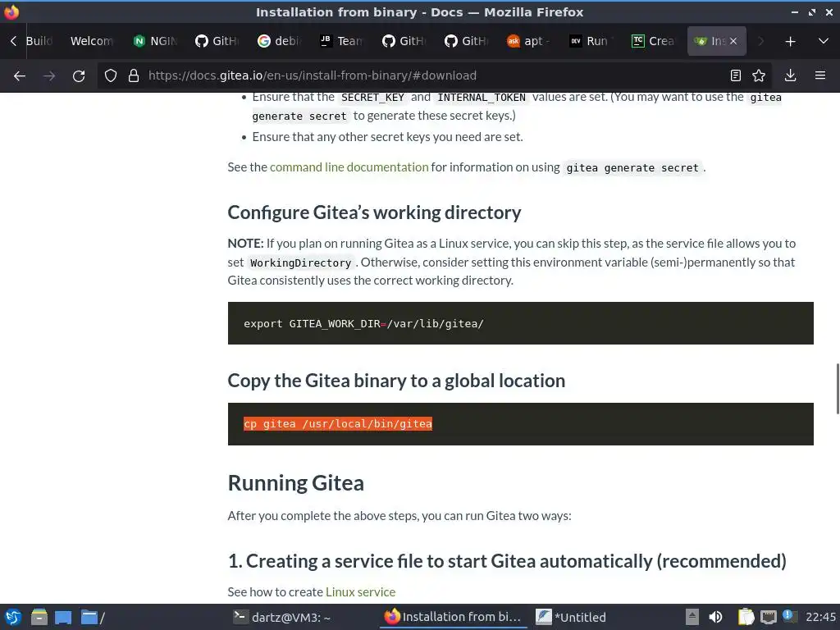Click the 22:45 clock
840x630 pixels.
coord(820,617)
